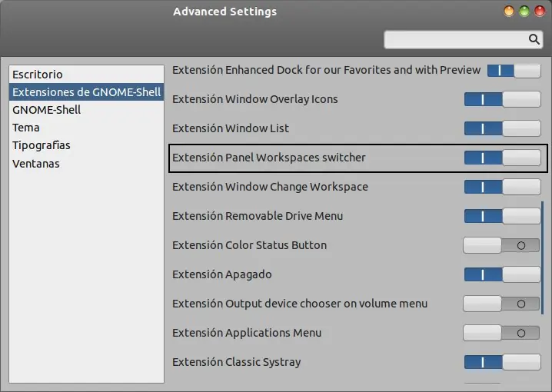Viewport: 552px width, 392px height.
Task: Disable the Window Overlay Icons extension
Action: (502, 99)
